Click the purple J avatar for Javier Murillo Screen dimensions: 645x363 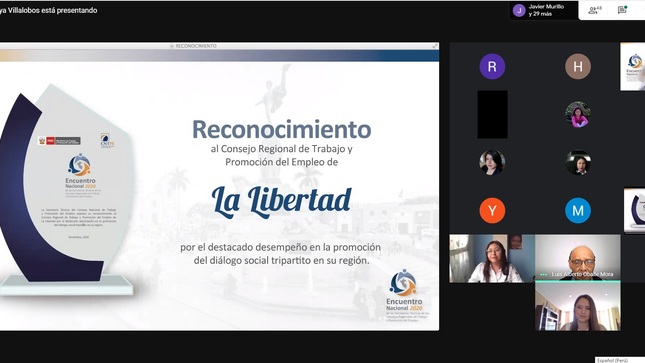point(519,10)
